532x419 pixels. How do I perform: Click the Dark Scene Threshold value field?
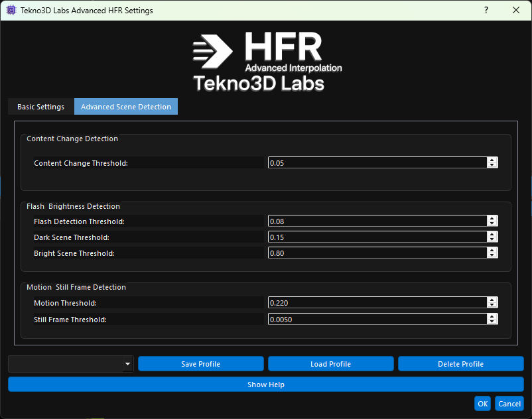click(x=377, y=237)
